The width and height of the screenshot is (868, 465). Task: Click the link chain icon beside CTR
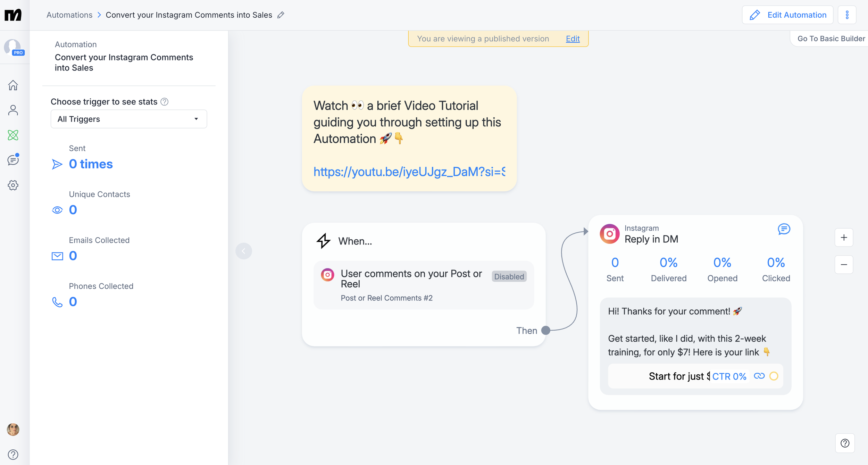(759, 376)
